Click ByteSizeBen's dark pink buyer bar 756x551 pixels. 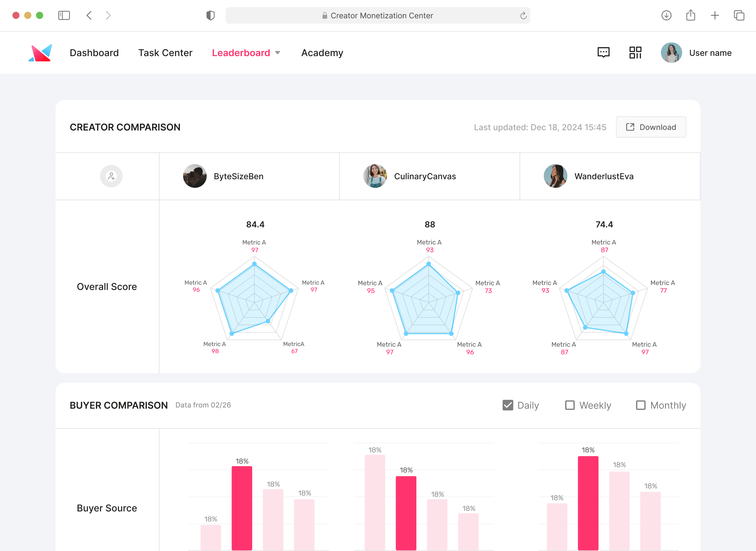click(242, 508)
